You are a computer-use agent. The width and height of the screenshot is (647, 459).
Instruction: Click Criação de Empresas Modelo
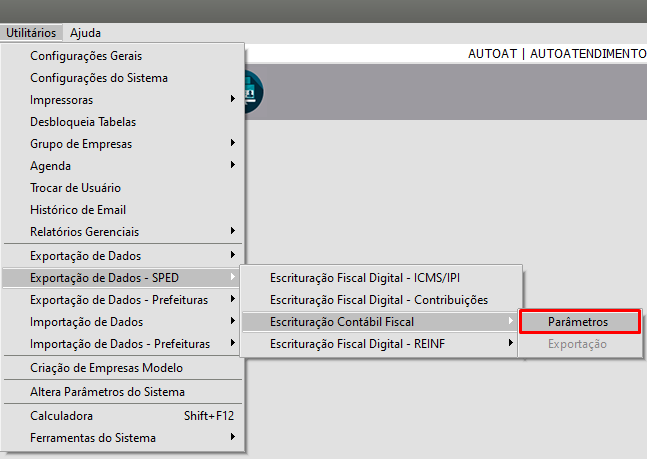[106, 368]
